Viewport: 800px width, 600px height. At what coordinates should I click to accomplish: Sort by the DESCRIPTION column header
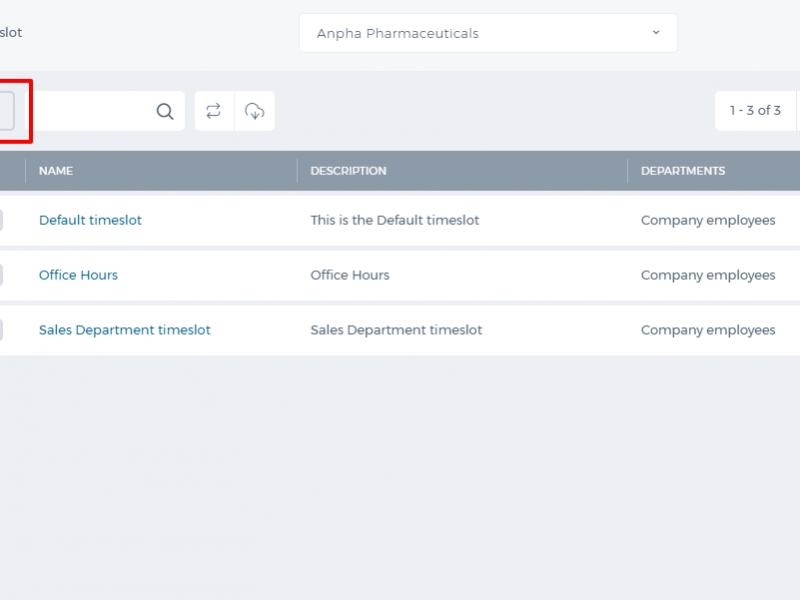348,171
